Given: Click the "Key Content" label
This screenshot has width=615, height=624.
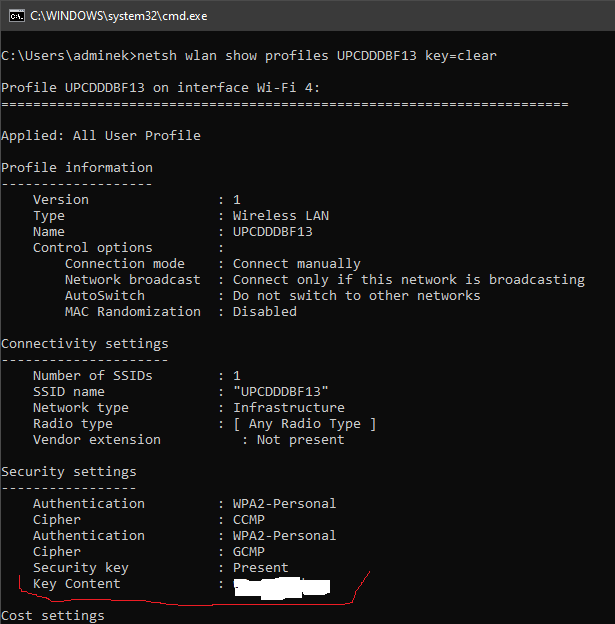Looking at the screenshot, I should tap(76, 583).
